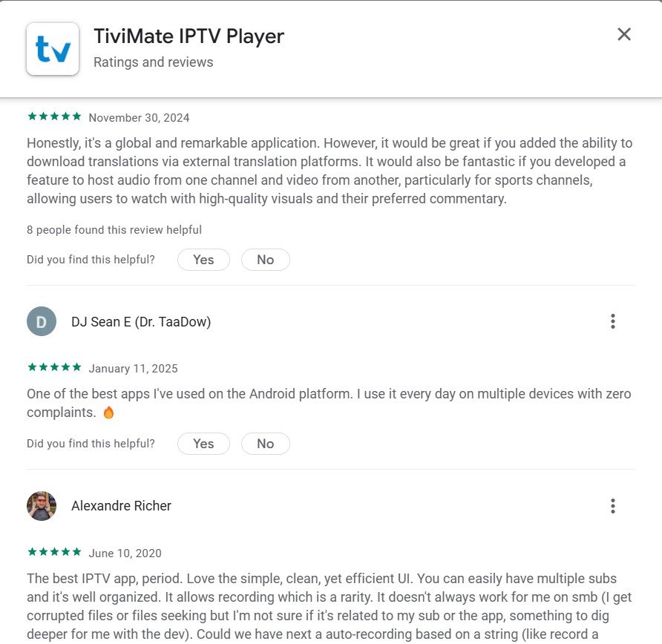Vote Yes on DJ Sean E's review
Image resolution: width=662 pixels, height=644 pixels.
point(203,444)
